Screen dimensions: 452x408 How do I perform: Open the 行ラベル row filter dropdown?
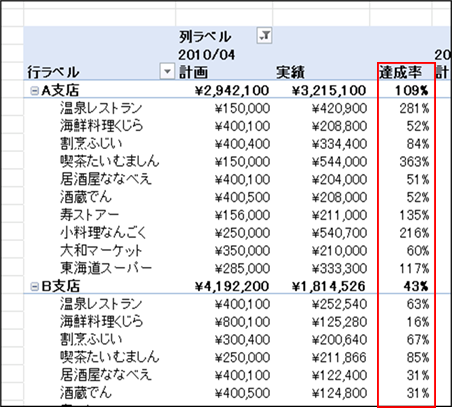pos(167,71)
